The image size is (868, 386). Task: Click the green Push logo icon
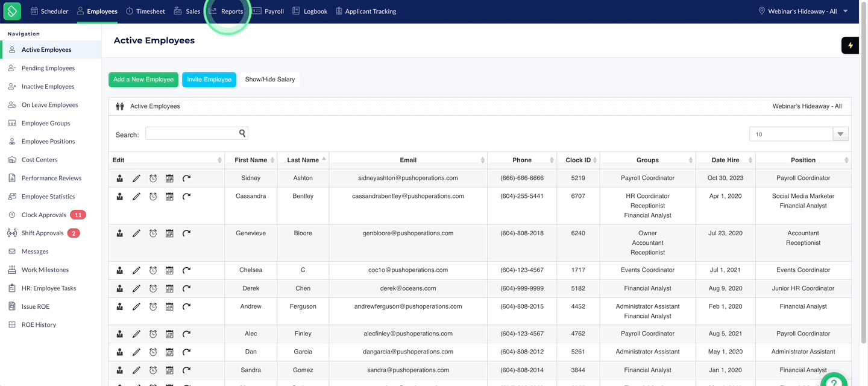tap(12, 11)
